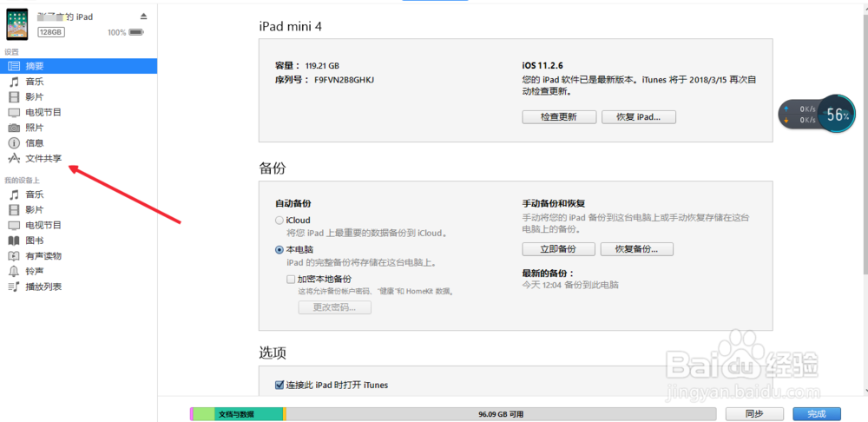Image resolution: width=868 pixels, height=422 pixels.
Task: Select 文件共享 label in sidebar
Action: point(43,159)
